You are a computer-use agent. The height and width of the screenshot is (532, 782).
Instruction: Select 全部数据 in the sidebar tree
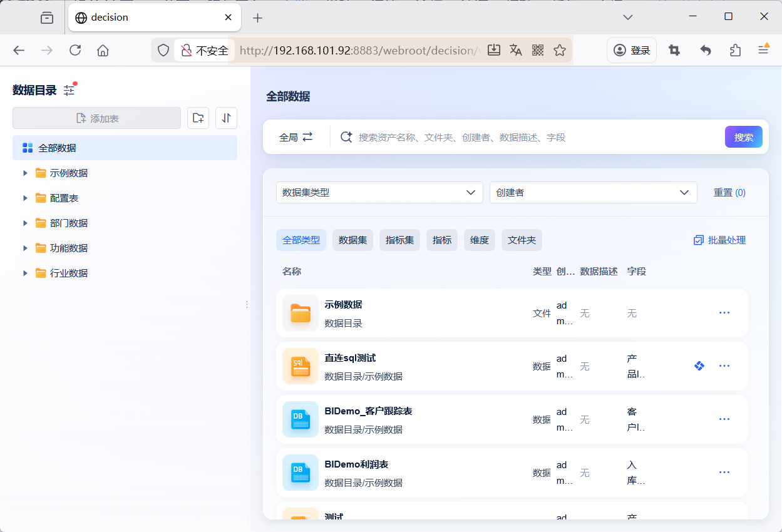point(125,148)
